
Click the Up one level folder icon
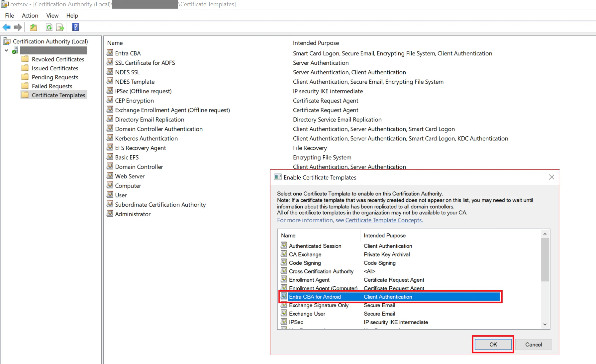(x=33, y=27)
